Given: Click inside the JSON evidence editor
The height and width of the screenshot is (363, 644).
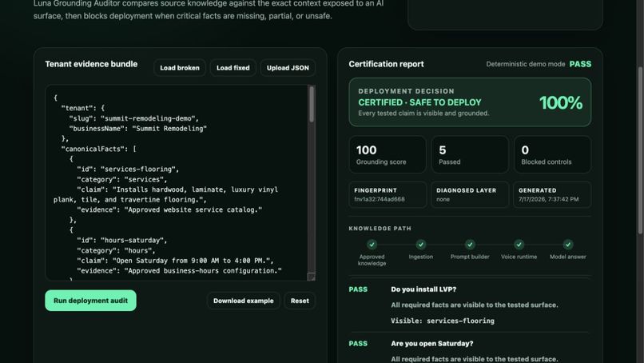Looking at the screenshot, I should (x=177, y=183).
